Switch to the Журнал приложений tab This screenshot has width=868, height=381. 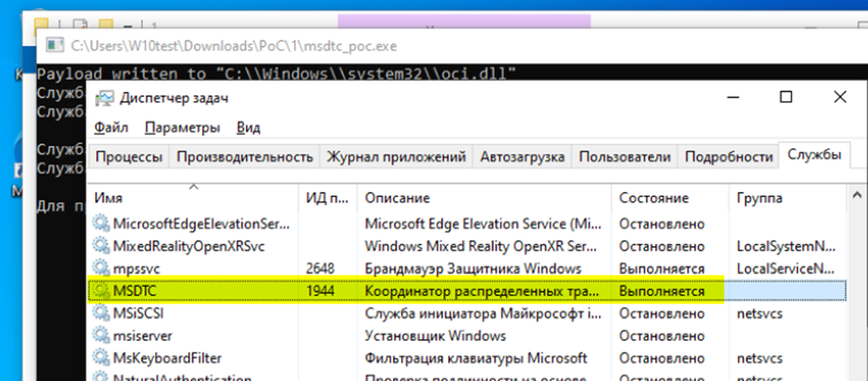click(396, 157)
